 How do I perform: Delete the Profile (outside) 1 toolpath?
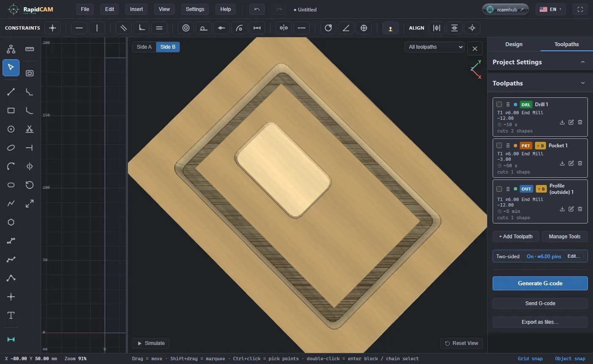(x=580, y=209)
